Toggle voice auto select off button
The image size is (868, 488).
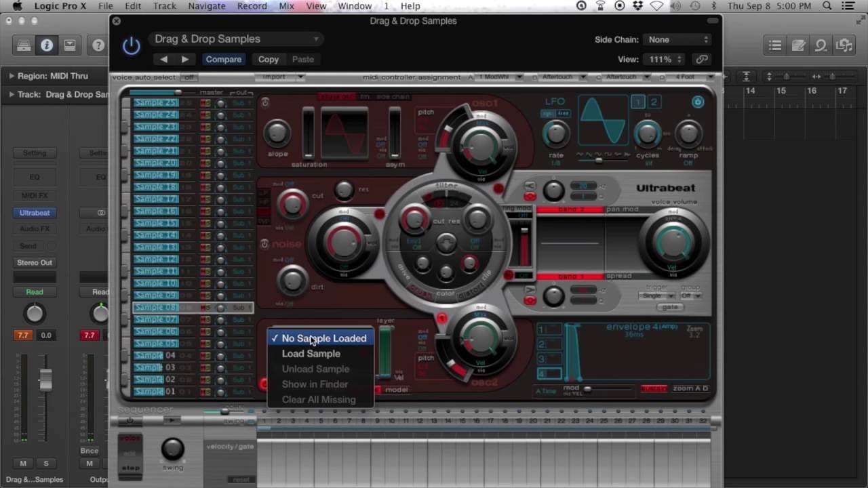tap(189, 77)
